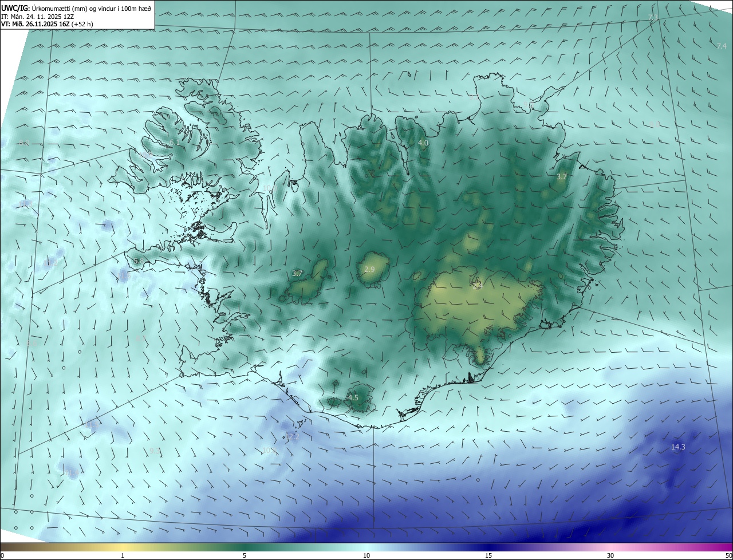This screenshot has height=560, width=733.
Task: Click the 10 tick on the color scale
Action: (x=366, y=555)
